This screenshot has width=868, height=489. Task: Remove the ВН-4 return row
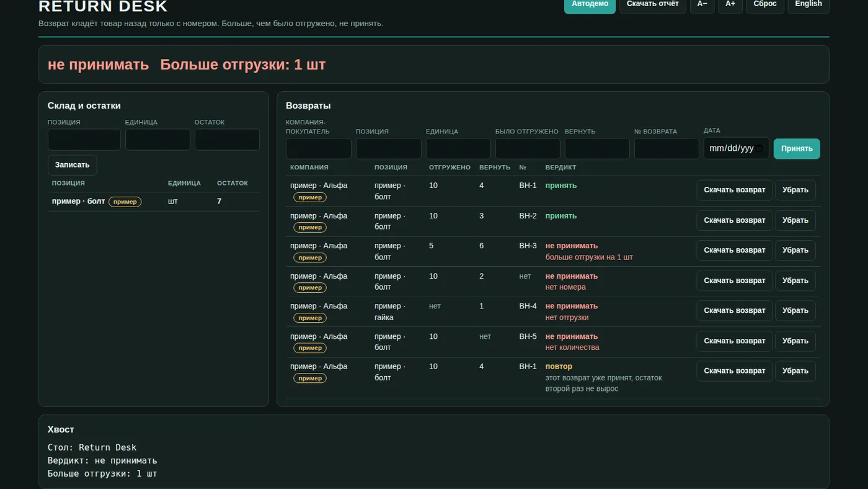tap(795, 310)
